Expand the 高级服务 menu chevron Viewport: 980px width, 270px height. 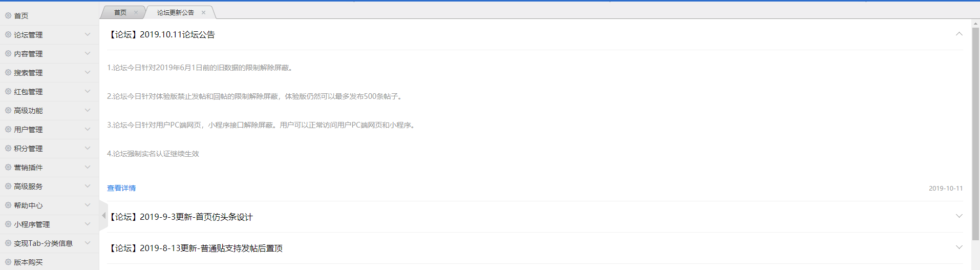pos(88,186)
